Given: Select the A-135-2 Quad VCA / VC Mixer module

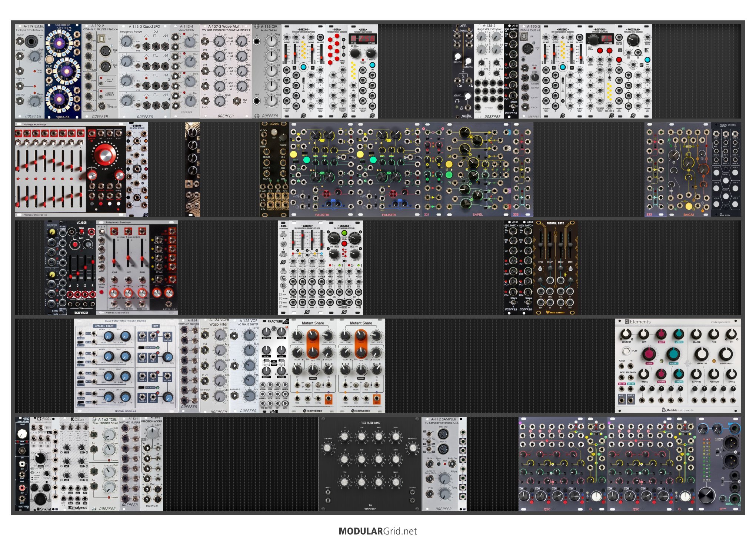Looking at the screenshot, I should (489, 71).
